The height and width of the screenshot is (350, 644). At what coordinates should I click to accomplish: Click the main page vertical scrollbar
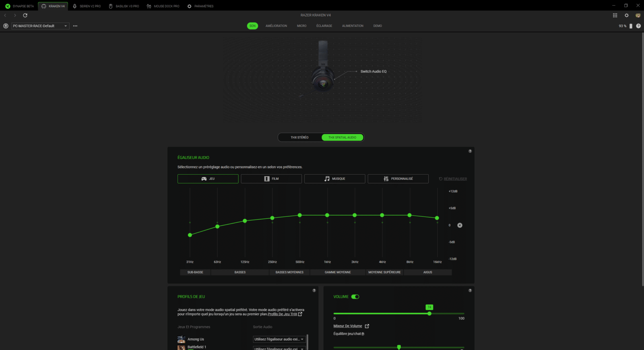(642, 159)
